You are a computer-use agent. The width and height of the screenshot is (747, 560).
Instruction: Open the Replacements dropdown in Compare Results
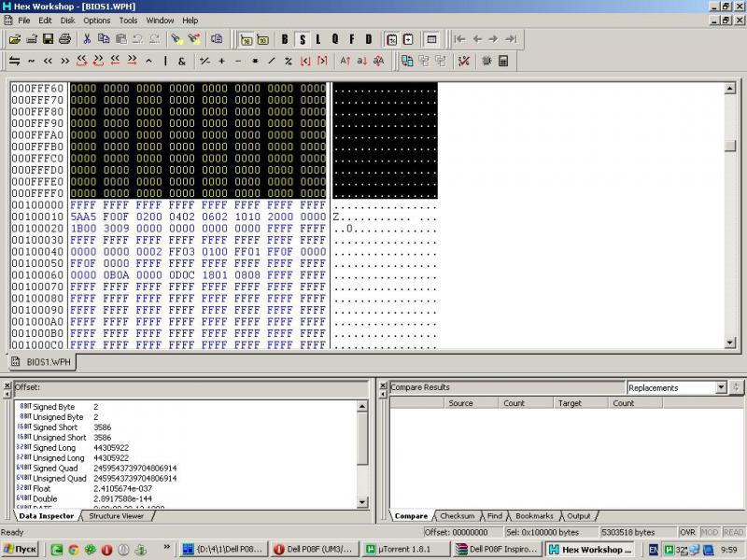coord(721,387)
